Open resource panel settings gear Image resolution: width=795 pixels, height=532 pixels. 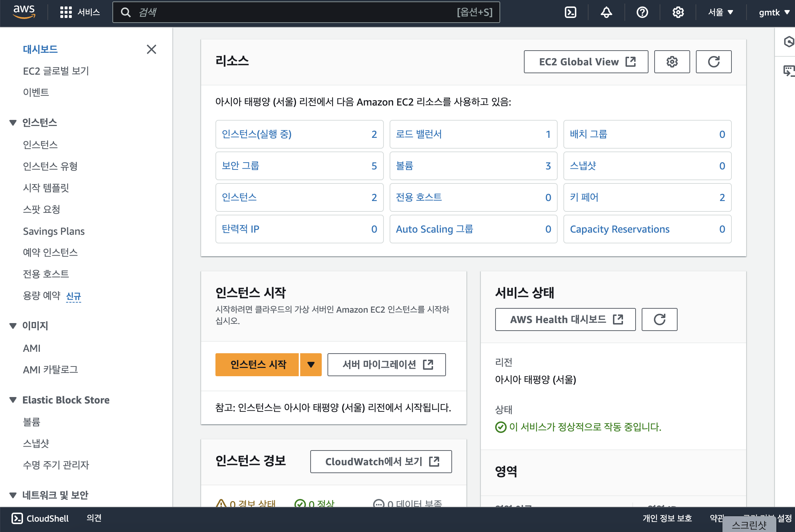(x=672, y=62)
